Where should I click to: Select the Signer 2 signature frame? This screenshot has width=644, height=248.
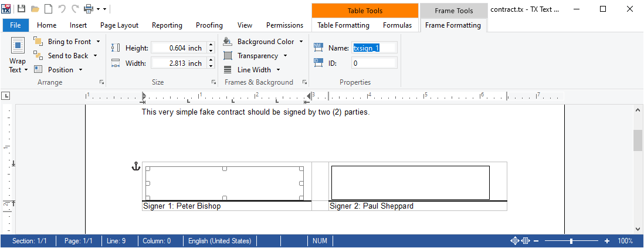411,183
